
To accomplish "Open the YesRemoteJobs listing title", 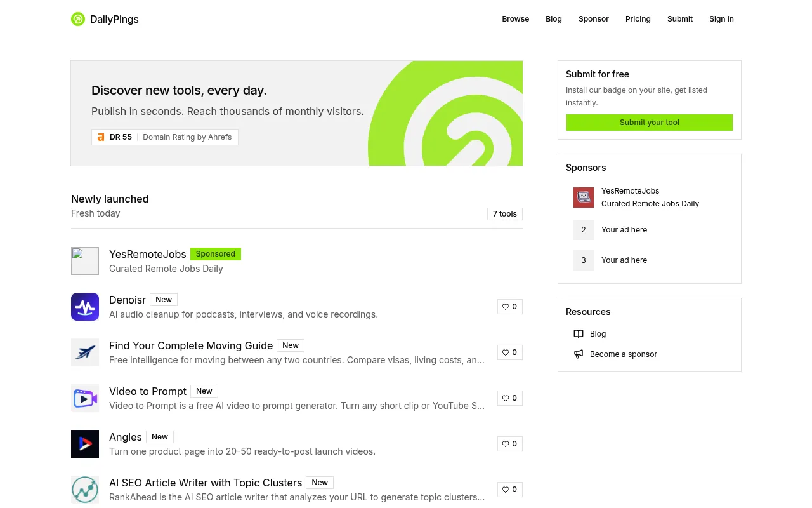I will click(x=148, y=254).
